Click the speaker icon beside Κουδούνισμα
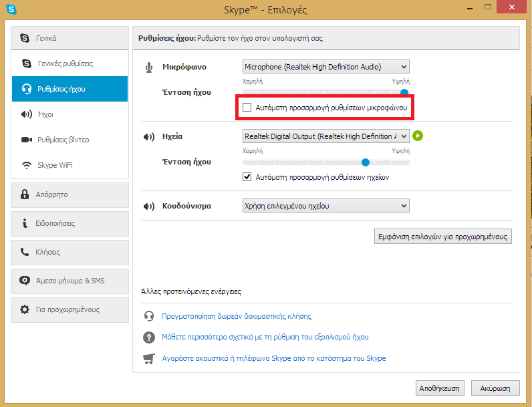Image resolution: width=532 pixels, height=407 pixels. click(x=149, y=207)
